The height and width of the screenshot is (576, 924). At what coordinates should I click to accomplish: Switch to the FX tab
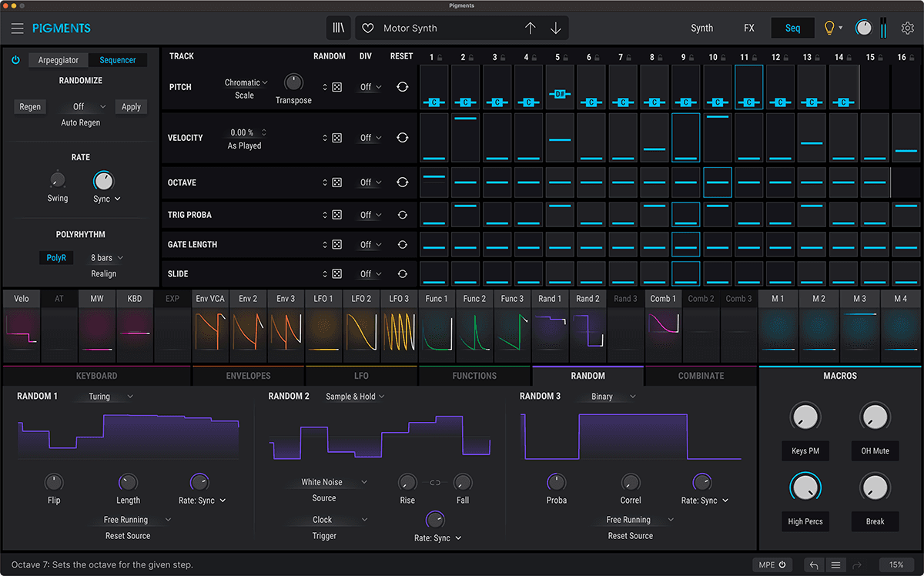pyautogui.click(x=748, y=28)
